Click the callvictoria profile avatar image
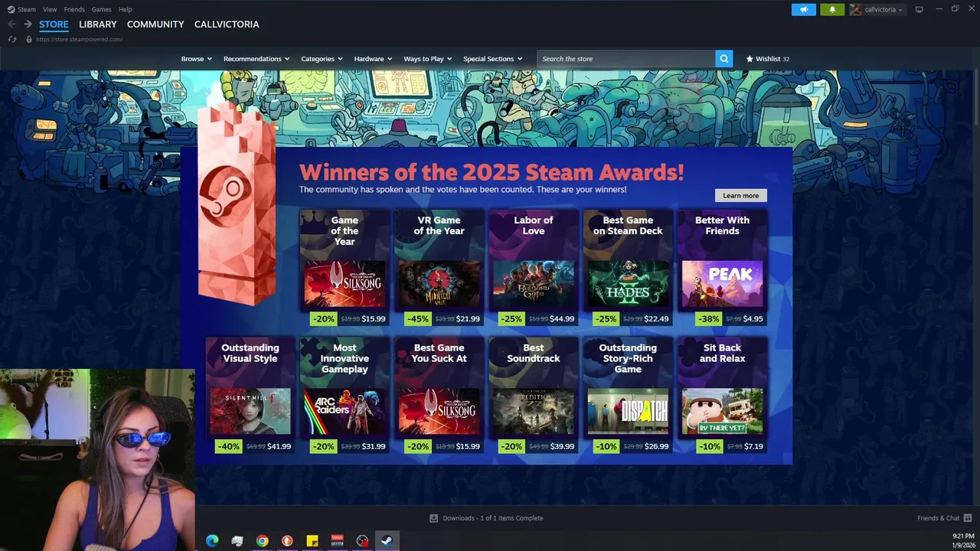 856,9
